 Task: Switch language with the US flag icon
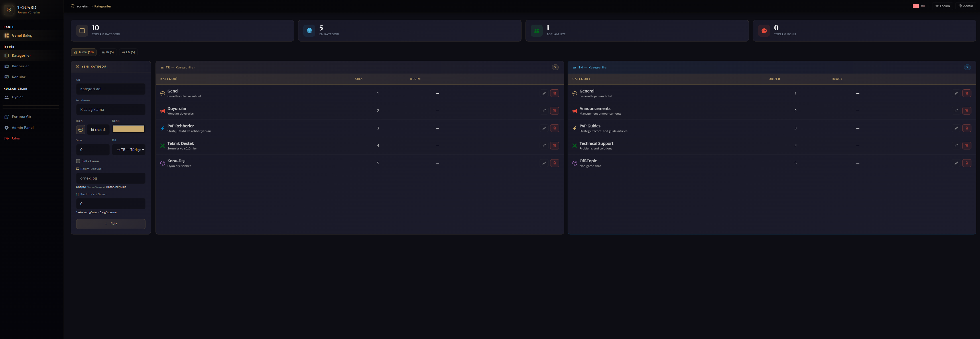click(x=923, y=6)
